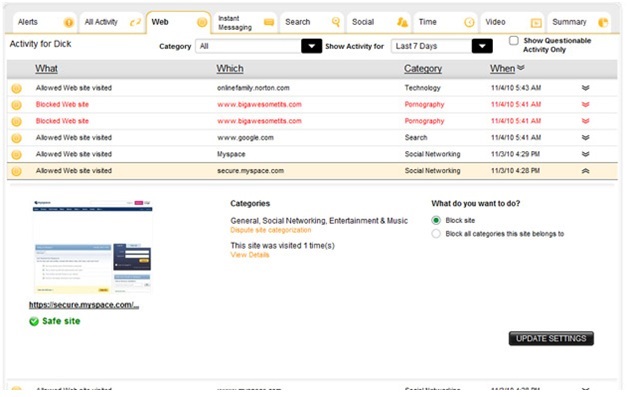
Task: Open the https://secure.myspace.com link
Action: point(84,305)
